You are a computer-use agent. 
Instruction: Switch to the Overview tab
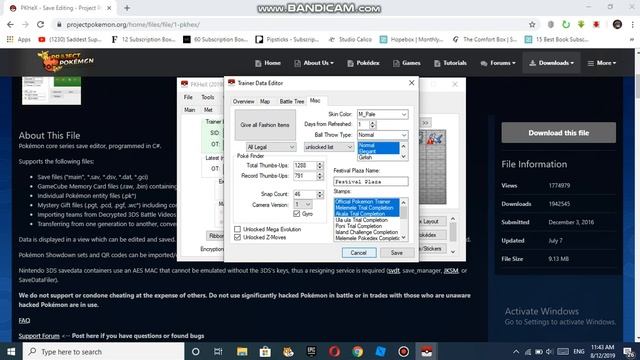click(243, 101)
